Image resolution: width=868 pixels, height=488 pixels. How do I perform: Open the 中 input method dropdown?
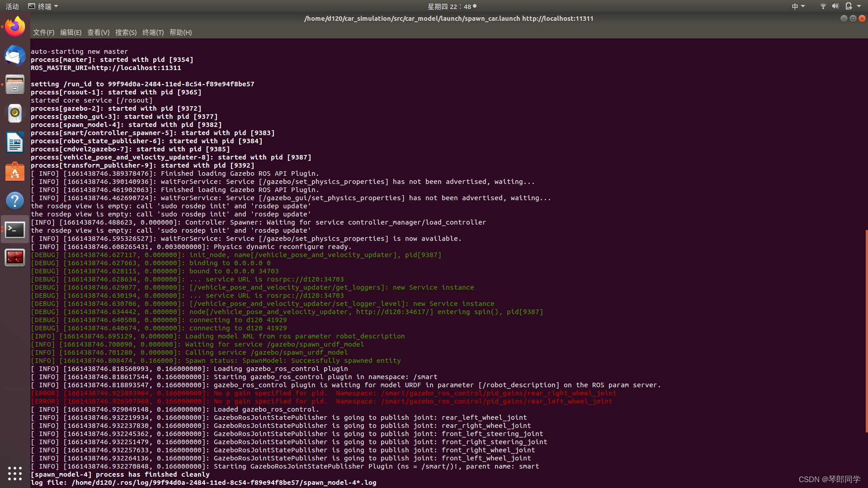tap(798, 6)
